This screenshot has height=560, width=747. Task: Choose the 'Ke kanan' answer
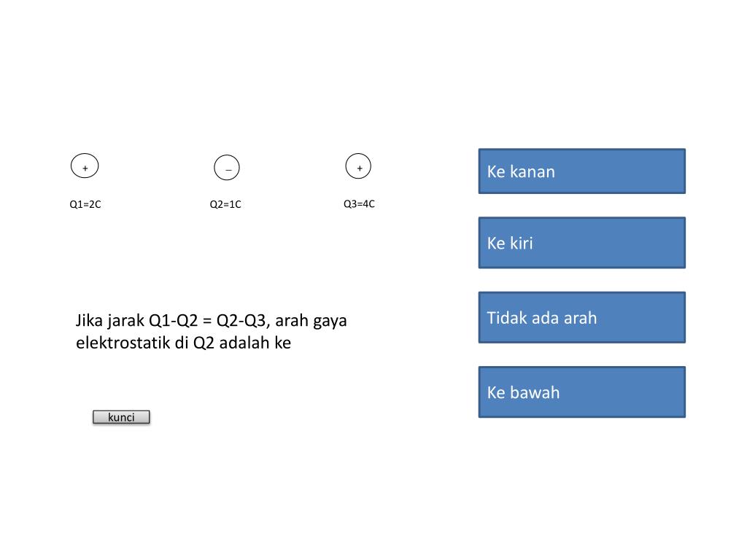[x=582, y=171]
